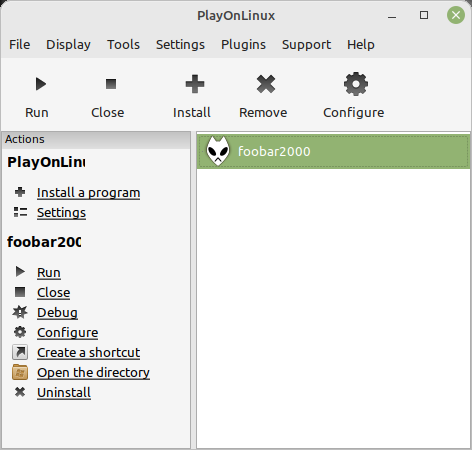Click the Run play icon in toolbar
This screenshot has width=472, height=450.
coord(41,84)
